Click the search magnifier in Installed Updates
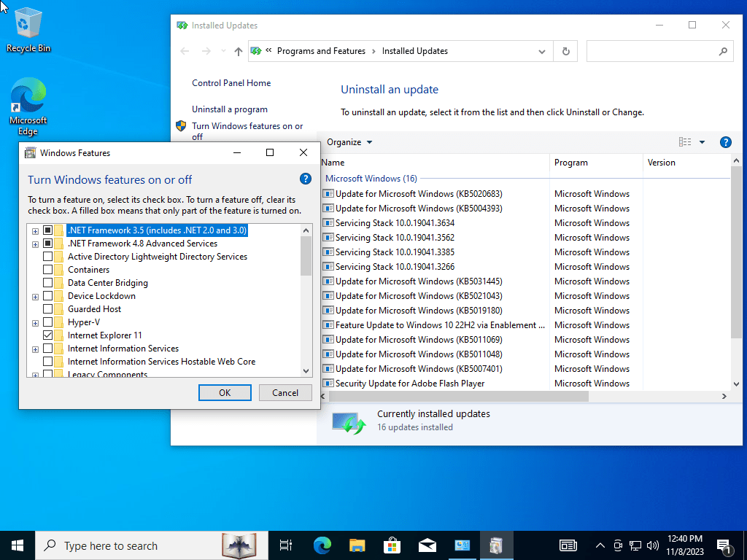Viewport: 747px width, 560px height. tap(723, 51)
